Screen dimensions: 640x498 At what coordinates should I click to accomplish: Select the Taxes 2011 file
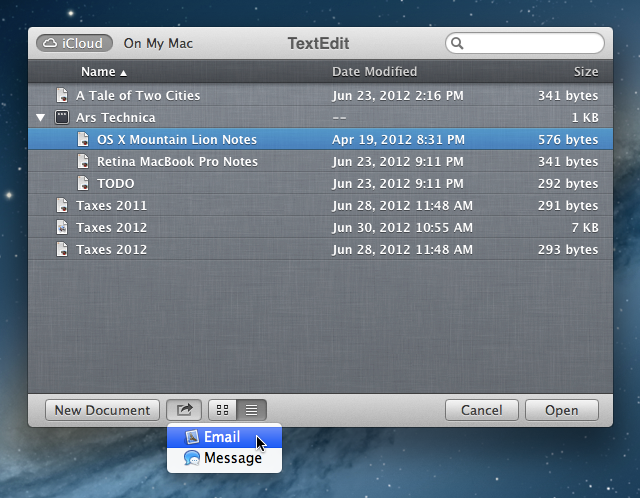[111, 206]
